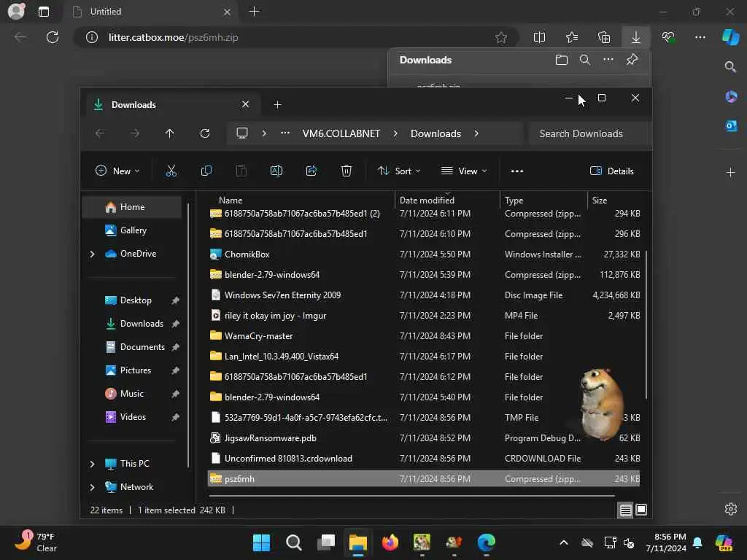747x560 pixels.
Task: Open Firefox from the taskbar
Action: click(x=390, y=542)
